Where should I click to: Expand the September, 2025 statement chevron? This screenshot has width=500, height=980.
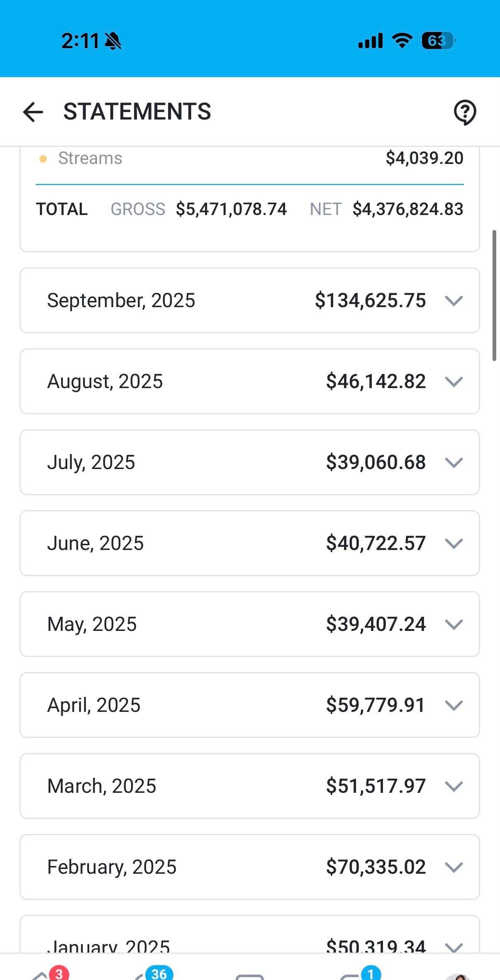[454, 301]
